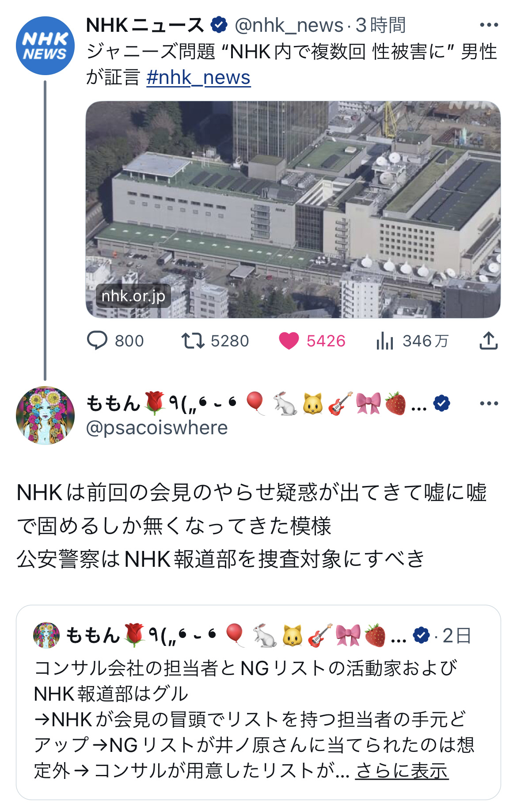517x812 pixels.
Task: Tap NHK News verified badge
Action: point(219,25)
